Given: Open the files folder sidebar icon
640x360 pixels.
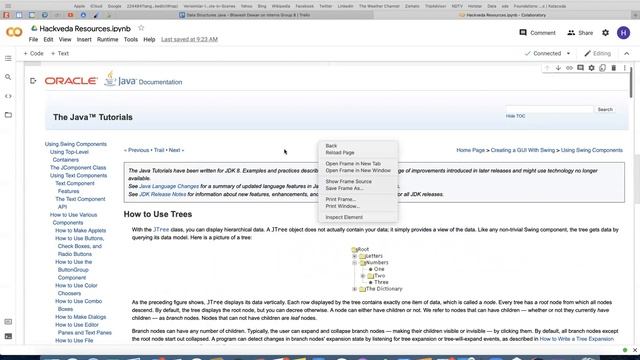Looking at the screenshot, I should (x=8, y=115).
